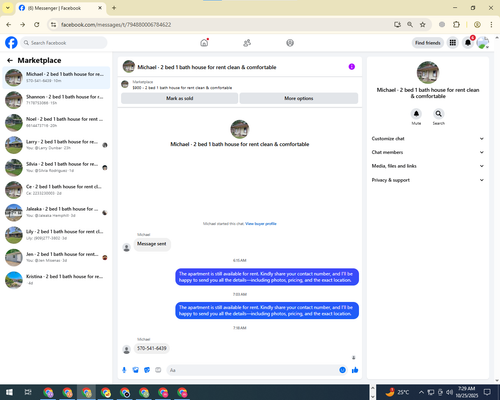Open the Lily conversation in the list
The image size is (500, 400).
(x=56, y=235)
